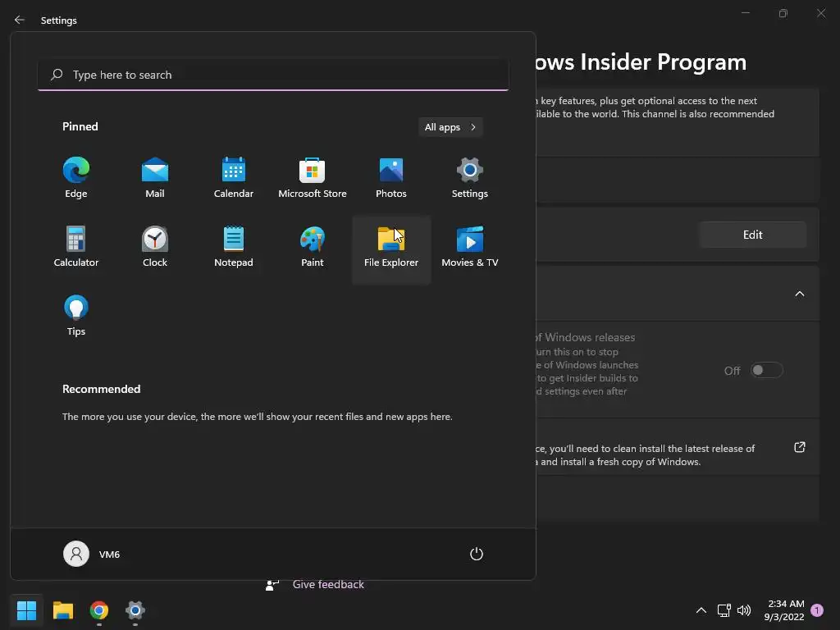Collapse the expanded section chevron in Settings
840x630 pixels.
coord(799,294)
